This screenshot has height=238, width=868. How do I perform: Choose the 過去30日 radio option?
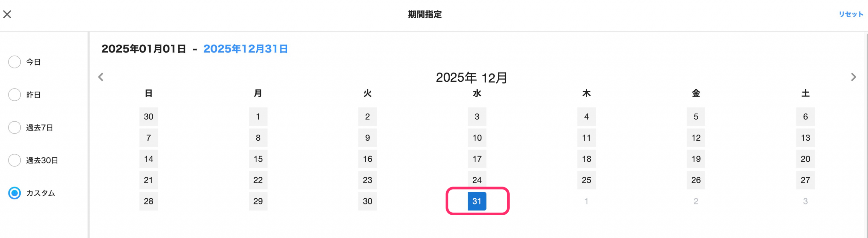pos(15,160)
